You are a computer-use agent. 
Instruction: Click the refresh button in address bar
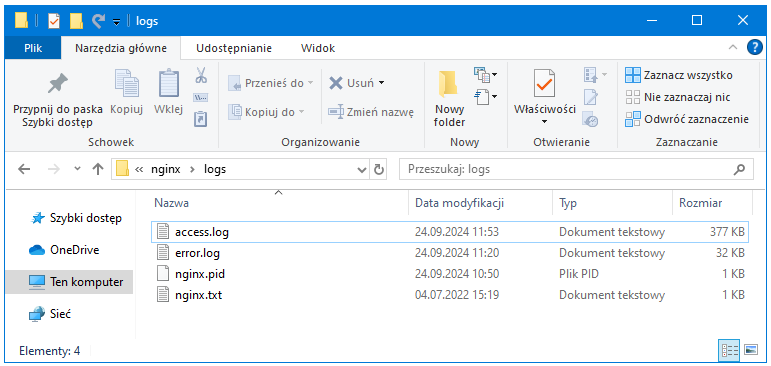pos(378,170)
